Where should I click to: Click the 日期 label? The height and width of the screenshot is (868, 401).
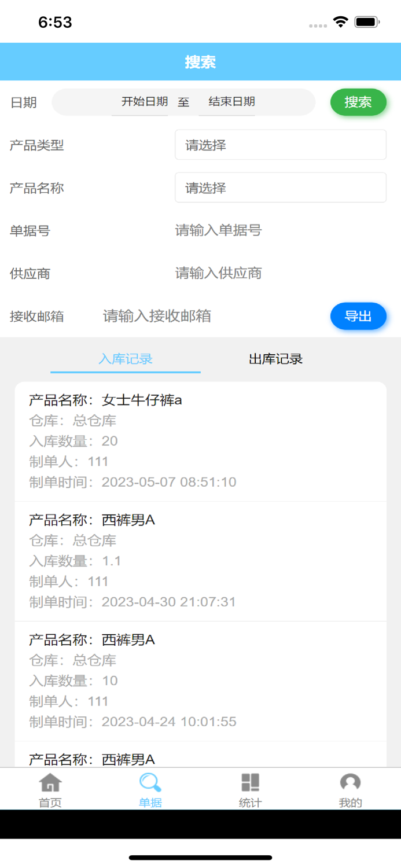point(23,102)
